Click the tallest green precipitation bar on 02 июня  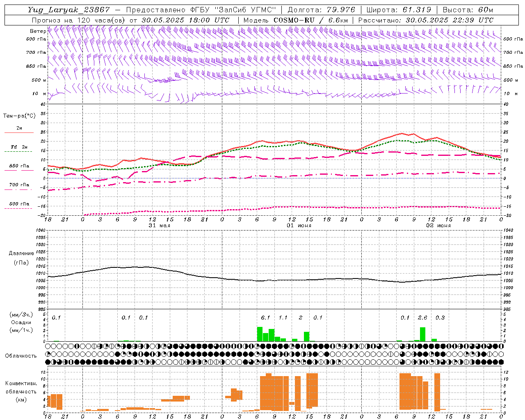pyautogui.click(x=422, y=334)
